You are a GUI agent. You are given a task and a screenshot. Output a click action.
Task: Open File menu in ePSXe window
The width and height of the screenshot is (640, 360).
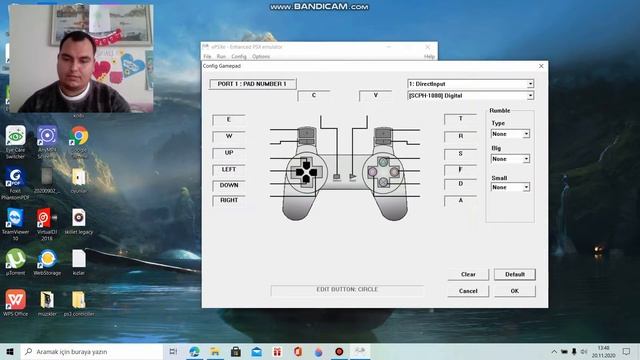207,56
